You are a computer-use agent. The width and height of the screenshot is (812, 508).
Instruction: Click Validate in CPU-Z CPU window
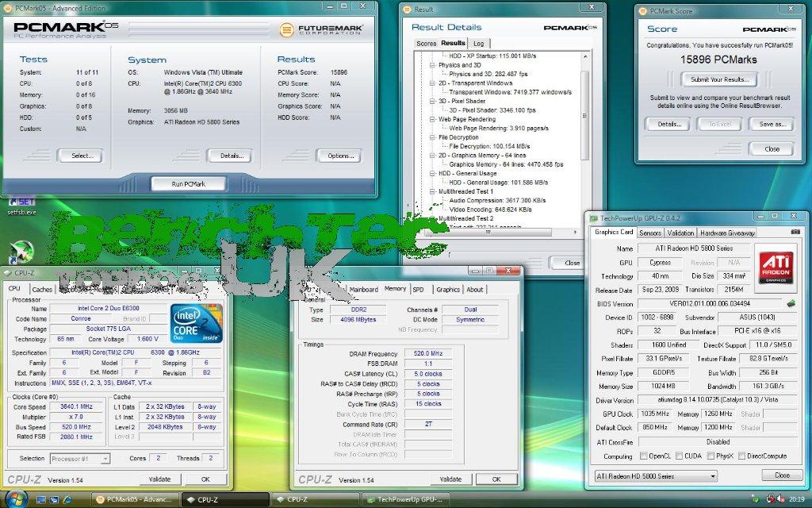coord(159,479)
